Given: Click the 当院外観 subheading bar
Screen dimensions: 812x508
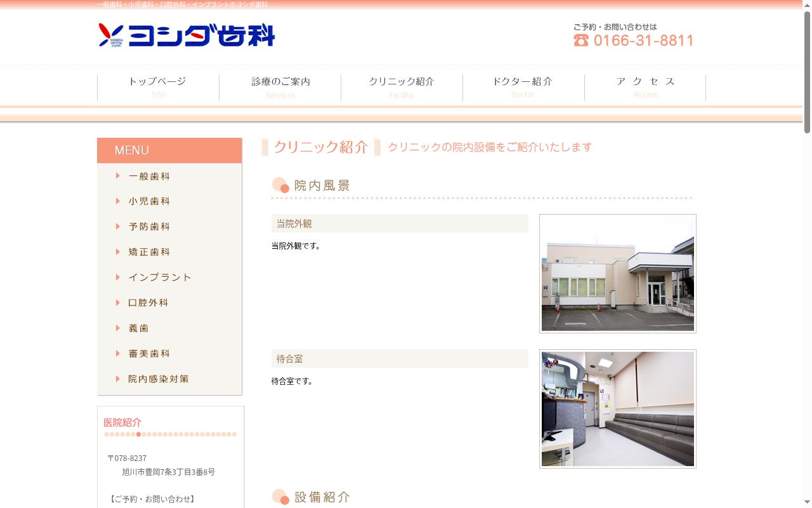Looking at the screenshot, I should (400, 224).
